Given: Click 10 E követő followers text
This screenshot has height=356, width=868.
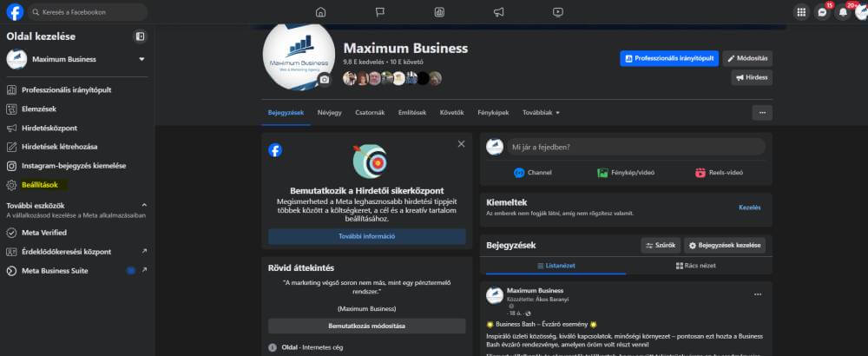Looking at the screenshot, I should tap(407, 62).
